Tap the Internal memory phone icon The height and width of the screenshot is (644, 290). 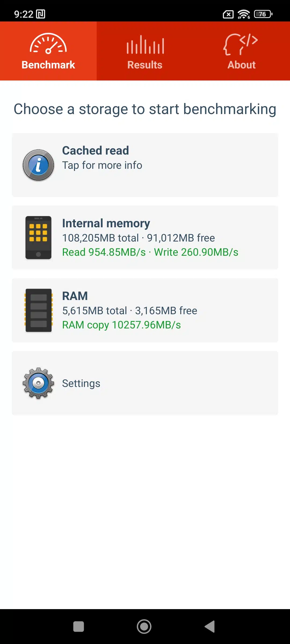point(38,237)
